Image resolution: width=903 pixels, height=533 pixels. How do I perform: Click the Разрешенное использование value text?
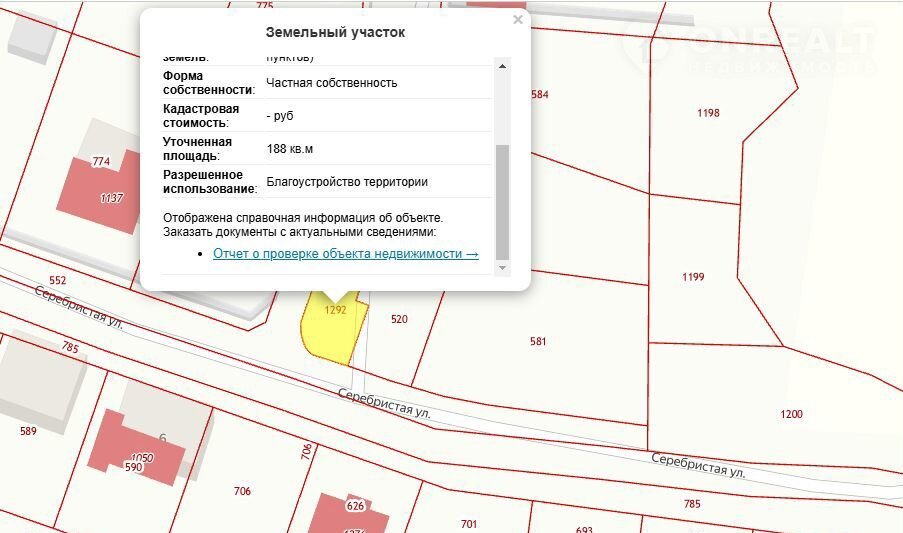pos(347,182)
